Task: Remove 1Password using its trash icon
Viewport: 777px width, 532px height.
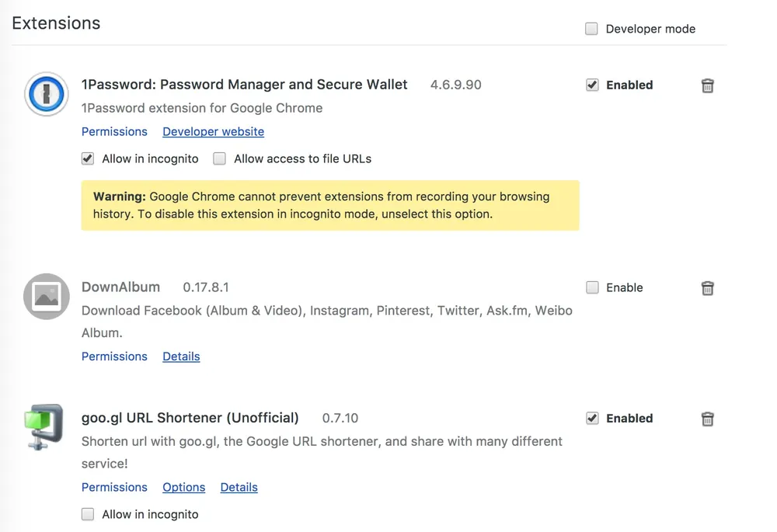Action: 707,85
